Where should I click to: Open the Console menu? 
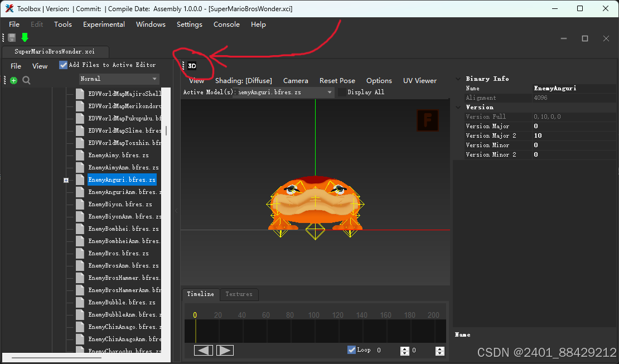(x=226, y=25)
